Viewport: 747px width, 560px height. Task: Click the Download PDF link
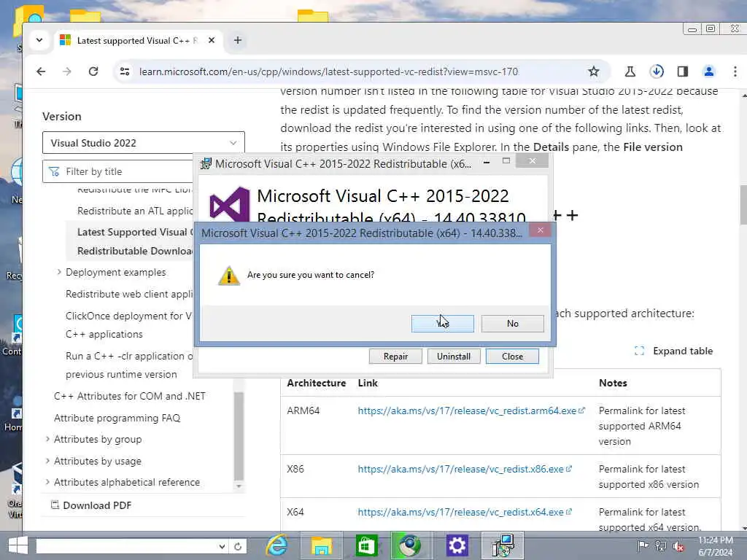tap(91, 505)
